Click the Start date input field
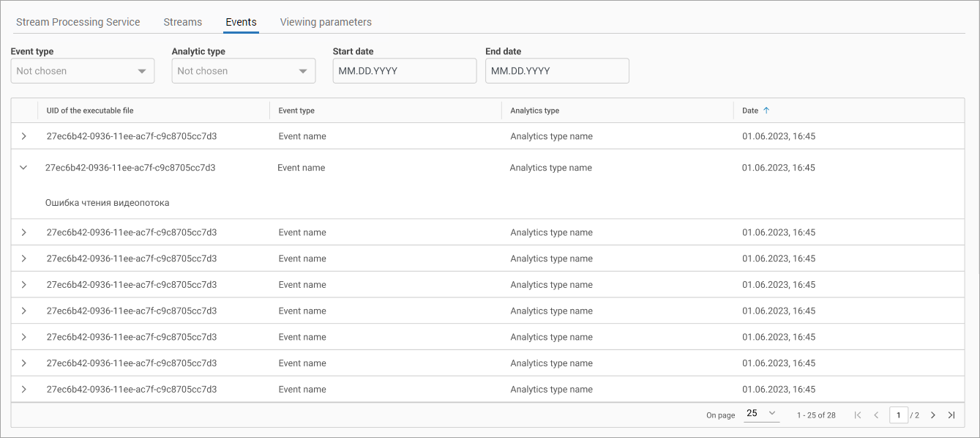 click(x=404, y=71)
